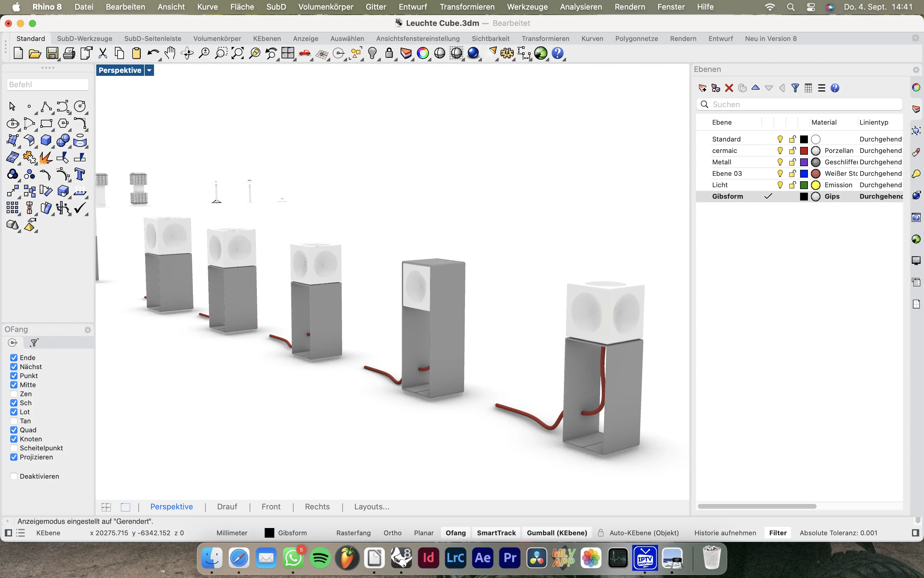The height and width of the screenshot is (578, 924).
Task: Open the Ebenen panel gear menu
Action: coord(916,70)
